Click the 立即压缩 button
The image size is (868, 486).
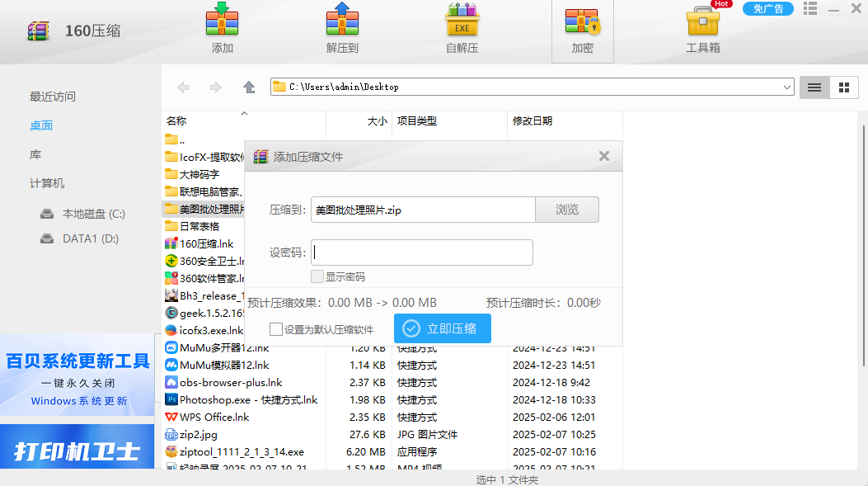(442, 328)
